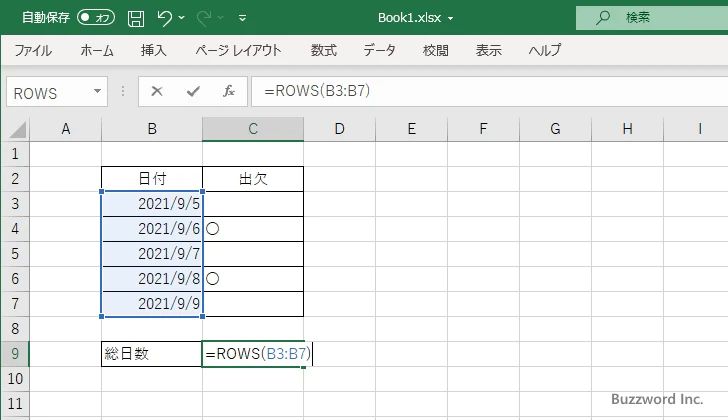Select column E header
The width and height of the screenshot is (728, 420).
[x=411, y=129]
